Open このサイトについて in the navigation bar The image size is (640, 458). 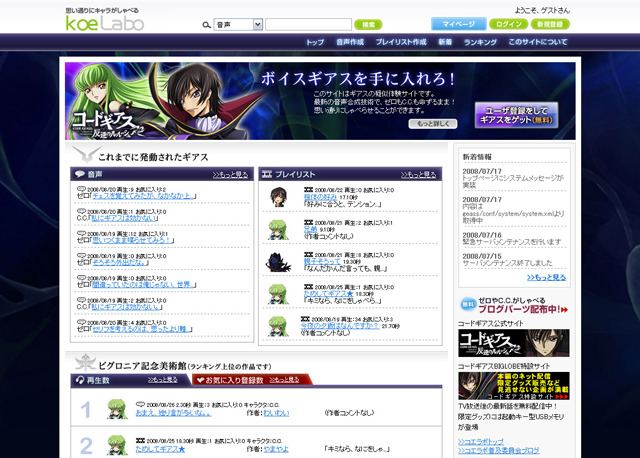(x=538, y=42)
